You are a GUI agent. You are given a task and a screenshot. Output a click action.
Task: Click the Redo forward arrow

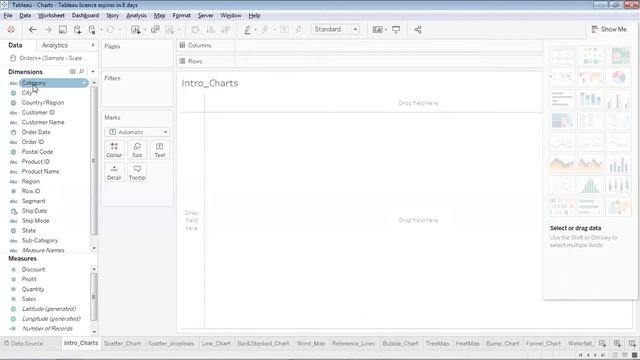click(48, 29)
